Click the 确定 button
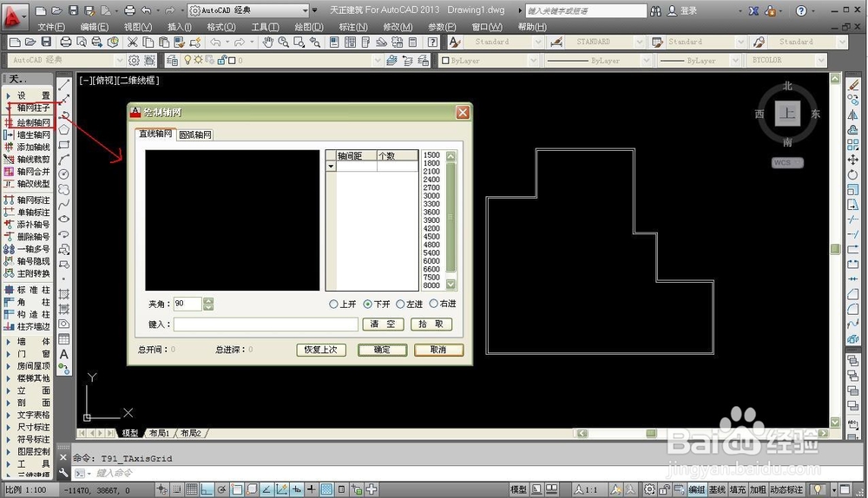The width and height of the screenshot is (868, 498). pos(382,350)
